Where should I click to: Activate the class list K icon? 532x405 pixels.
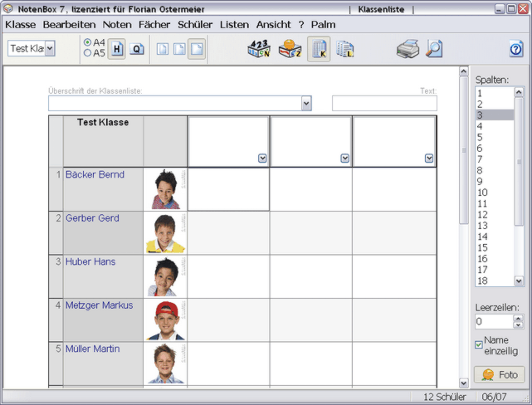[319, 49]
